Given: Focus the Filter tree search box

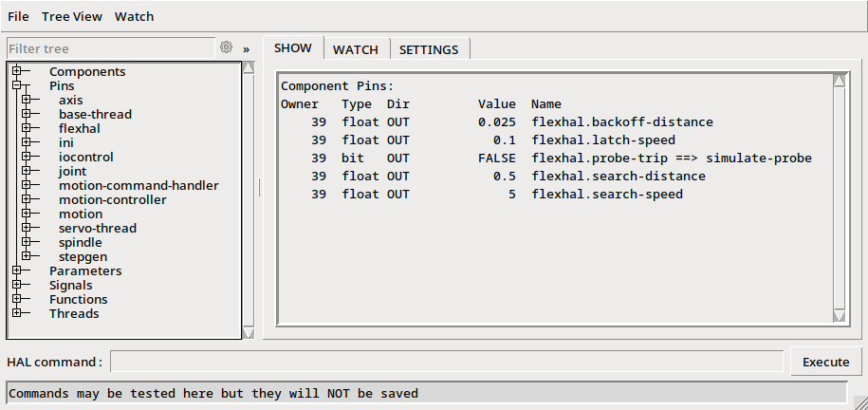Looking at the screenshot, I should click(110, 48).
